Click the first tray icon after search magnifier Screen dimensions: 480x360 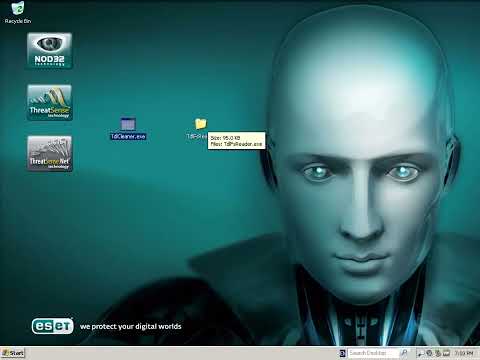point(420,353)
